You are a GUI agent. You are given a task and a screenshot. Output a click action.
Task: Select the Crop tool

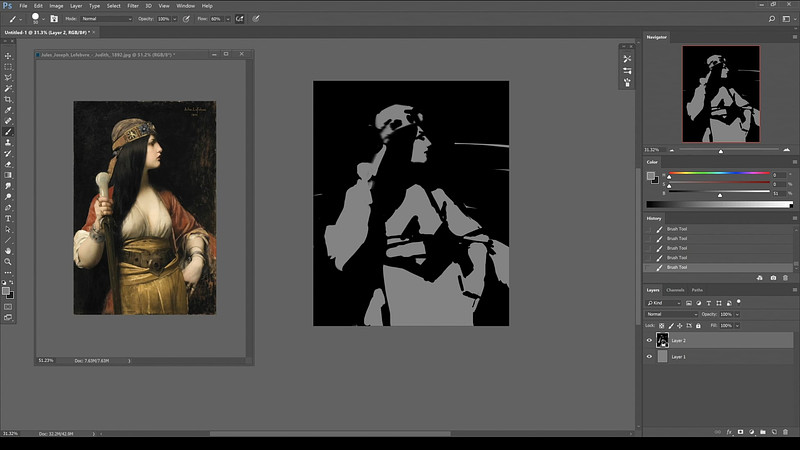tap(8, 99)
